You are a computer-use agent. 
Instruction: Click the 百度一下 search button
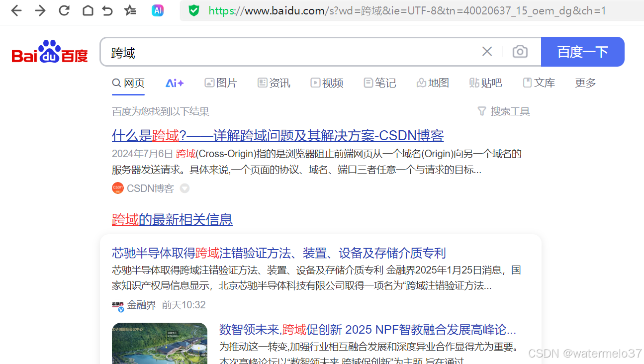click(582, 52)
